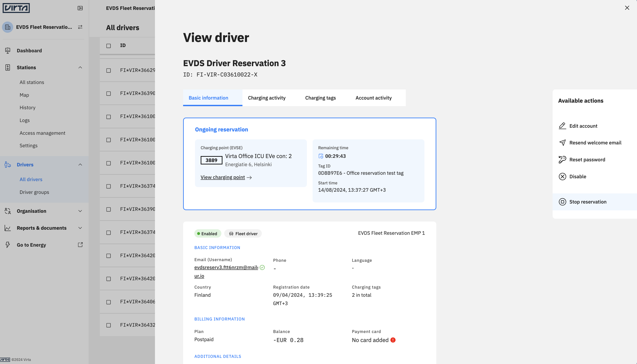637x364 pixels.
Task: Click the Reset password key icon
Action: (x=562, y=160)
